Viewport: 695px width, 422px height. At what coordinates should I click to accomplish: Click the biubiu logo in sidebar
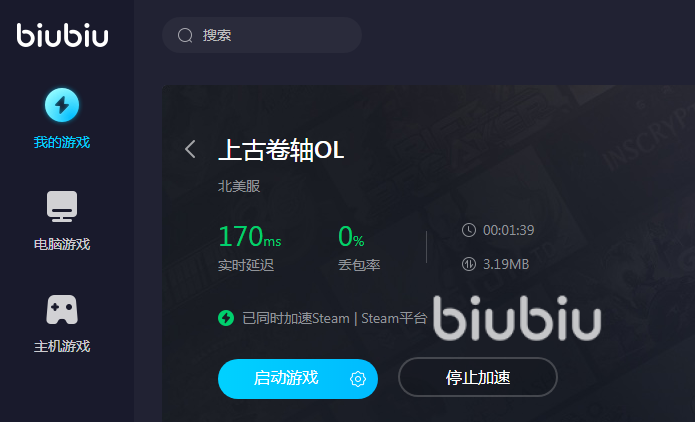click(62, 35)
